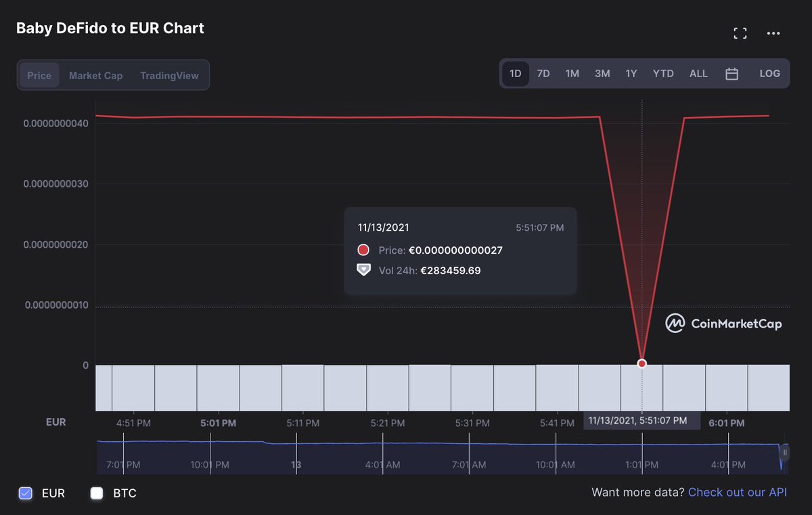The width and height of the screenshot is (812, 515).
Task: Open the calendar date range picker
Action: [x=731, y=74]
